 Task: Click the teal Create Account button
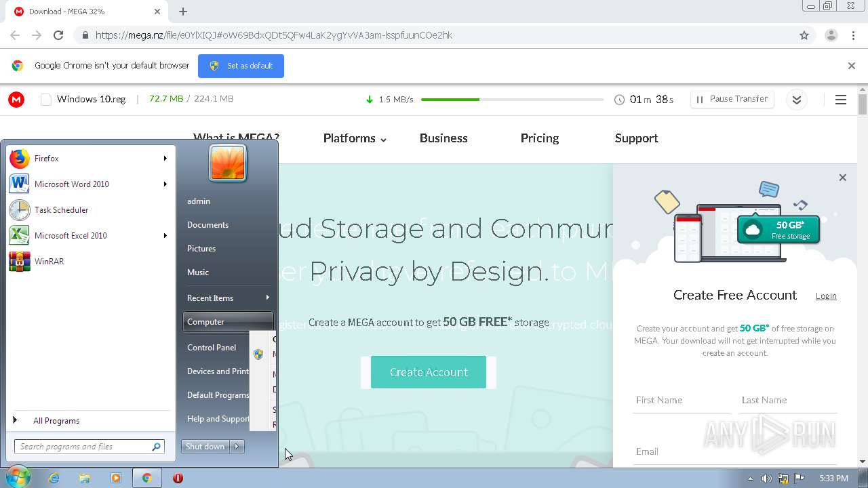click(429, 372)
